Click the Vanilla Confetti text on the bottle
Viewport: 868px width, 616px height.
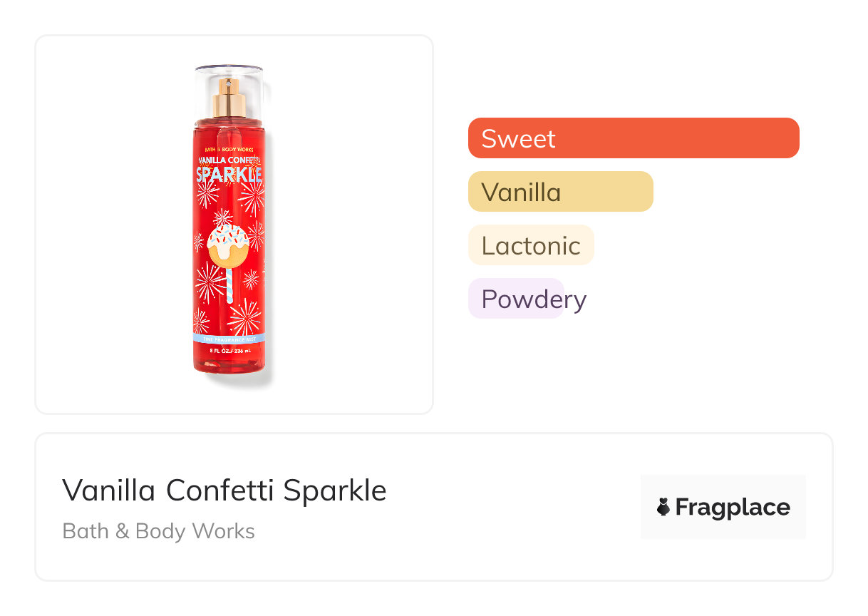[x=229, y=158]
